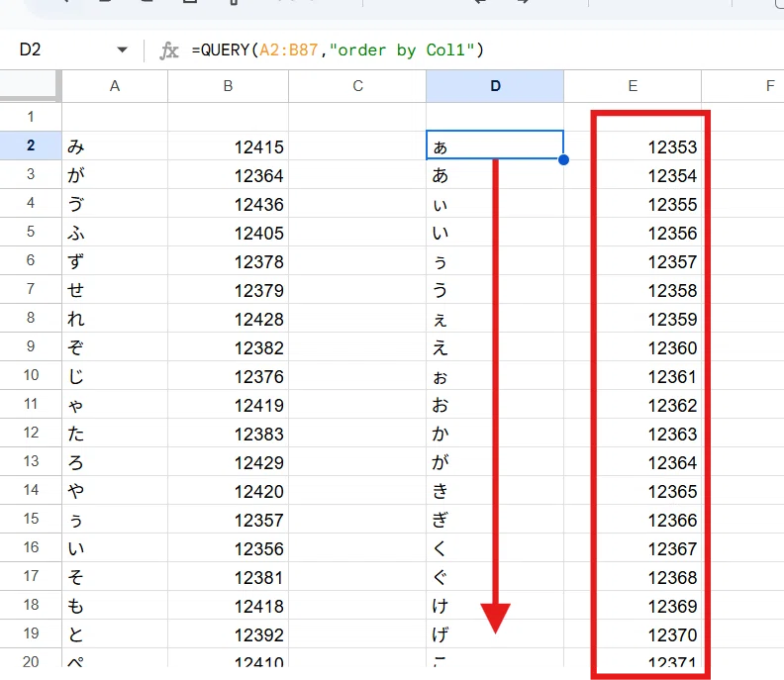
Task: Select row 1 header
Action: click(31, 117)
